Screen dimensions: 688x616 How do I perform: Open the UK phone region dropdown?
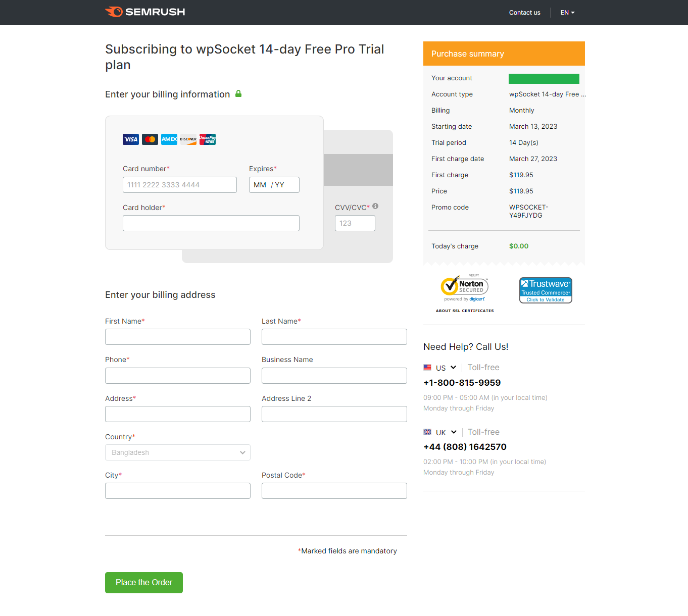[440, 433]
